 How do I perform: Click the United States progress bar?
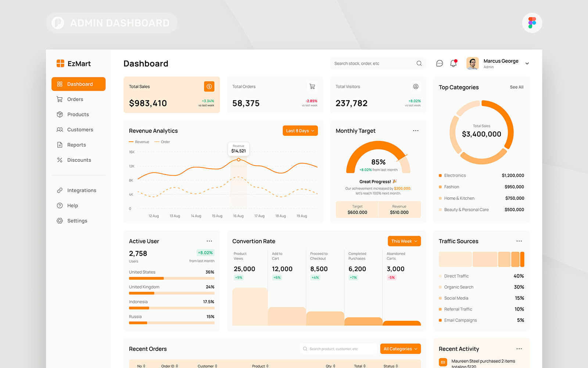pos(172,278)
